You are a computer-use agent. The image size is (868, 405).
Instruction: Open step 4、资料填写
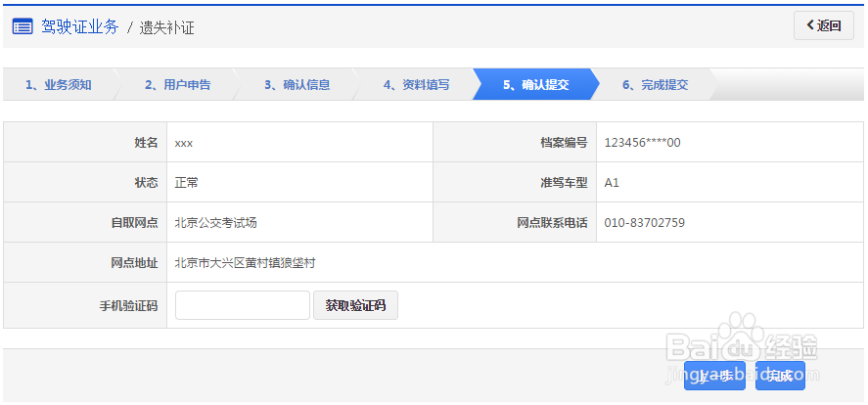(416, 85)
